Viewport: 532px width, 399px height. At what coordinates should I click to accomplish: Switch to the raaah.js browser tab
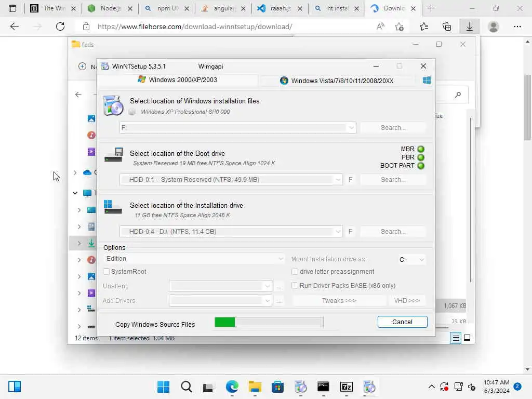tap(280, 8)
